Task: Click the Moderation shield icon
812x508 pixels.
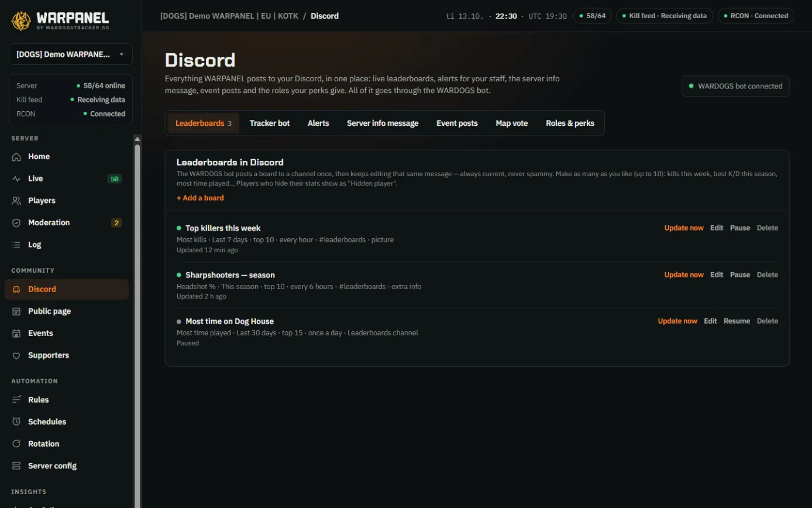Action: pyautogui.click(x=16, y=222)
